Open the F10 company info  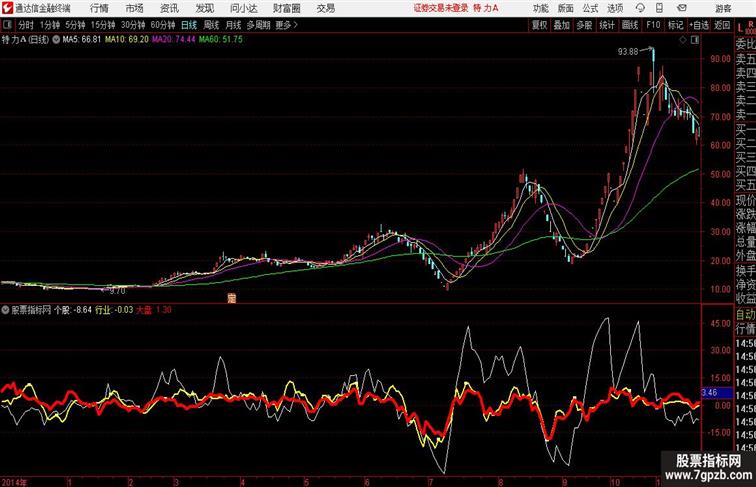point(653,25)
